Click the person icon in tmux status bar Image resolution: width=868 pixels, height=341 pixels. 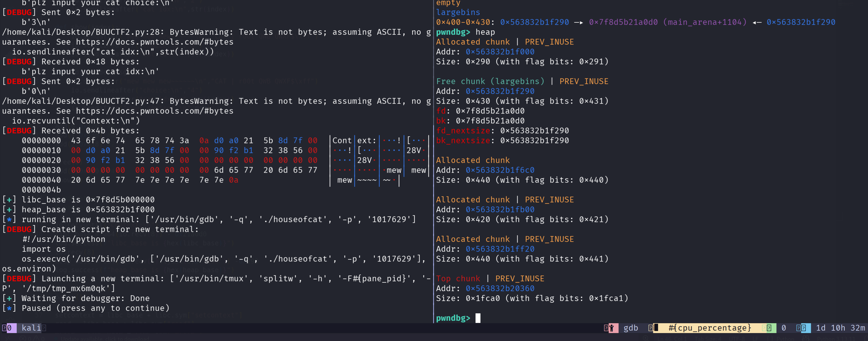pos(611,328)
